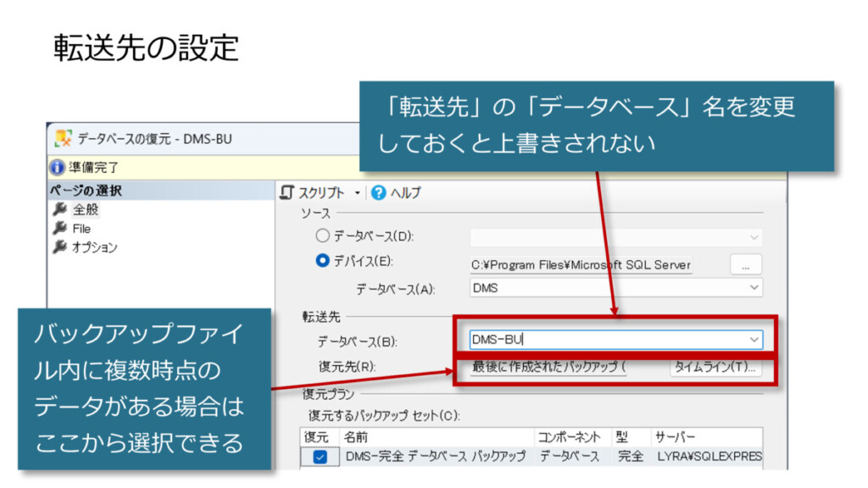Click the wrench icon beside 全般
Viewport: 868px width, 488px height.
(59, 210)
